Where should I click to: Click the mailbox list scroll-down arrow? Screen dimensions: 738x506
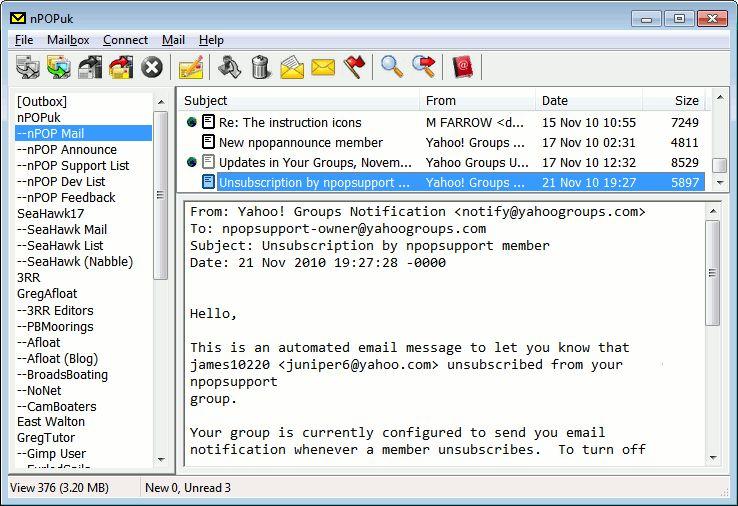pos(161,459)
